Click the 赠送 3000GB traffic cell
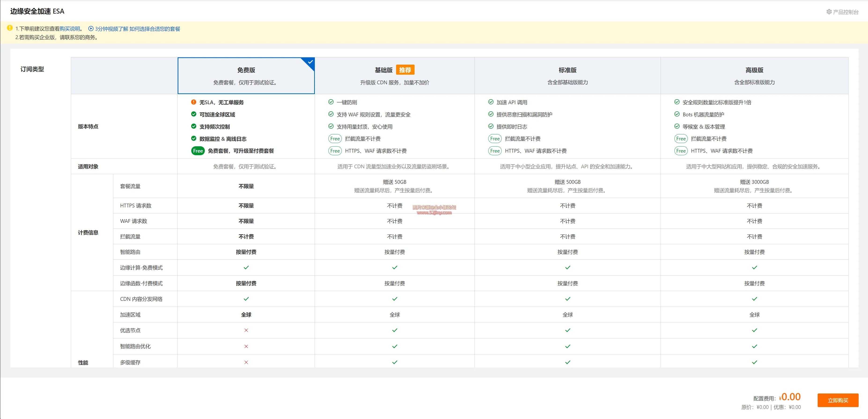This screenshot has height=419, width=868. [754, 182]
